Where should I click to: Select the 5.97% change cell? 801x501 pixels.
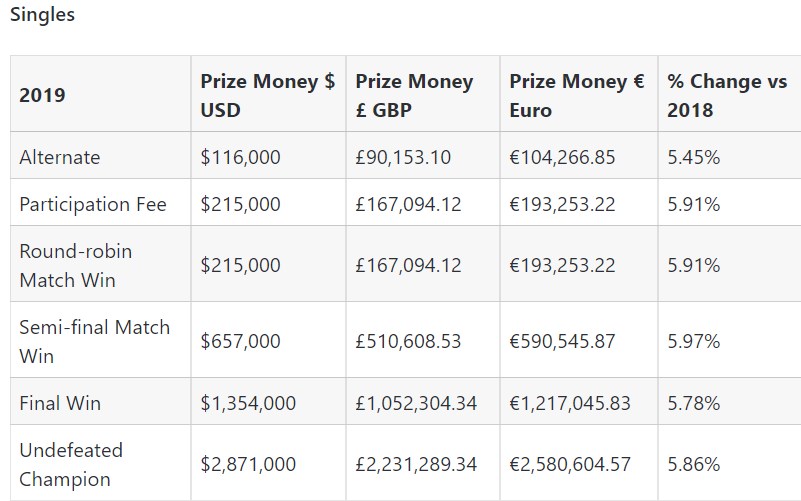click(694, 341)
